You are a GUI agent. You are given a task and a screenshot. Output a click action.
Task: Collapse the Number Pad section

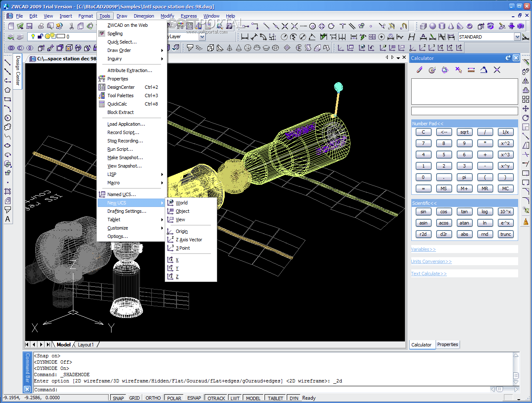pyautogui.click(x=427, y=124)
